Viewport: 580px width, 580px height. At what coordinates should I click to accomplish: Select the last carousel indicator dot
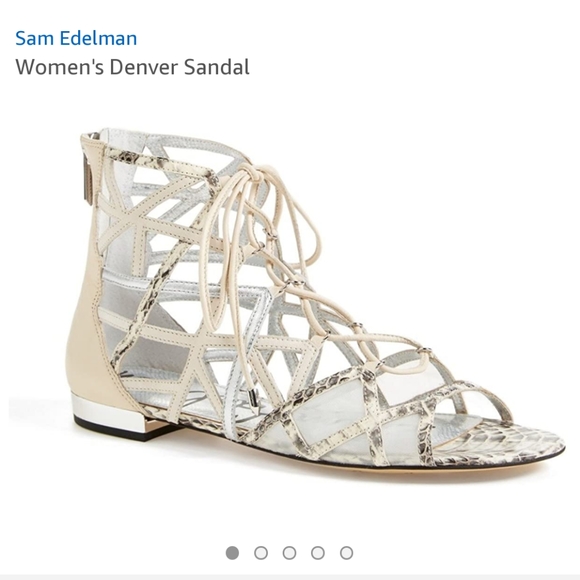346,553
